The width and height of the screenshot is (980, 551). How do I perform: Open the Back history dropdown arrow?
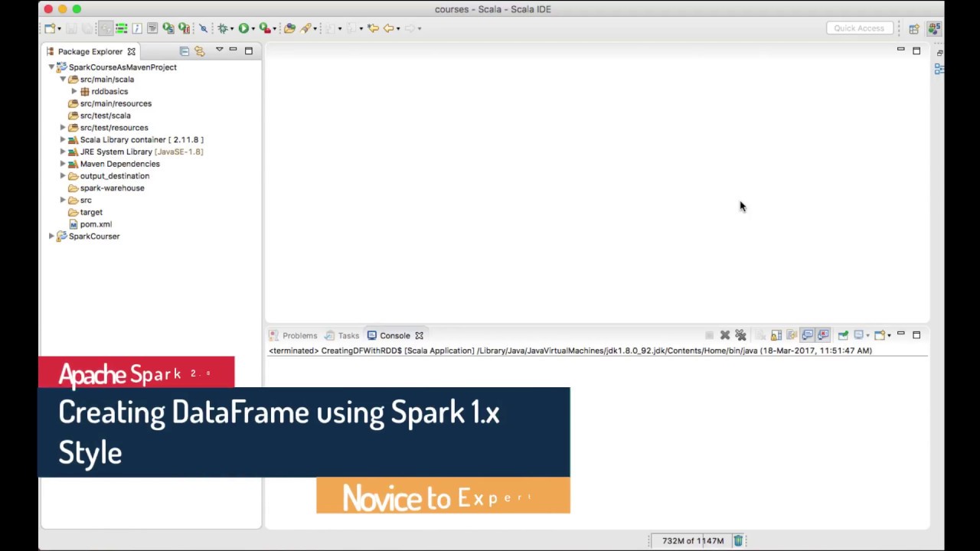pyautogui.click(x=397, y=29)
